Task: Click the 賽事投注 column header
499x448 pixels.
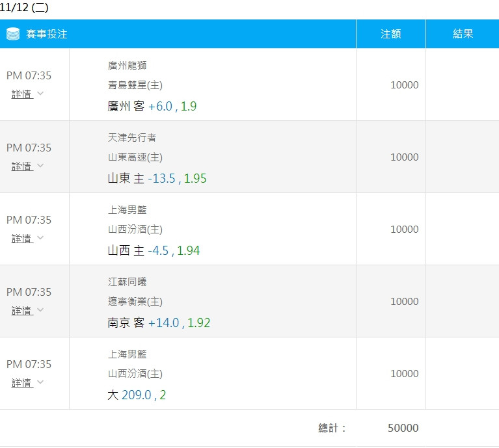Action: [x=178, y=34]
